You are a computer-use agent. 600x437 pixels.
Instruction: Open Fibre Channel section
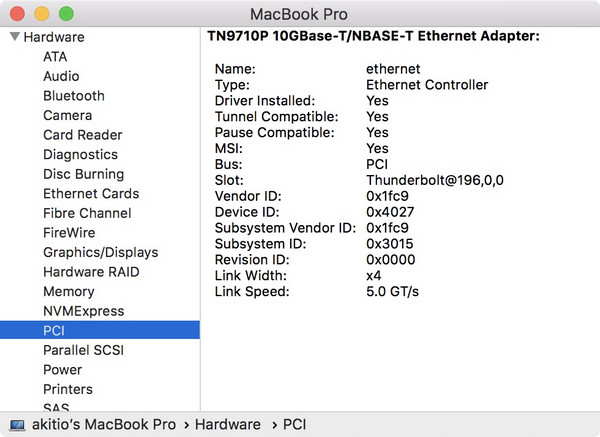coord(87,213)
